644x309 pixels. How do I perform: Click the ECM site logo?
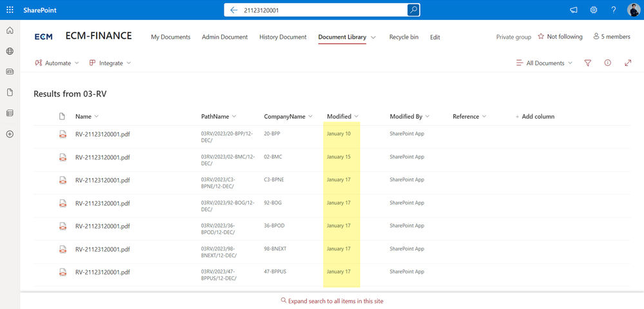(x=44, y=37)
